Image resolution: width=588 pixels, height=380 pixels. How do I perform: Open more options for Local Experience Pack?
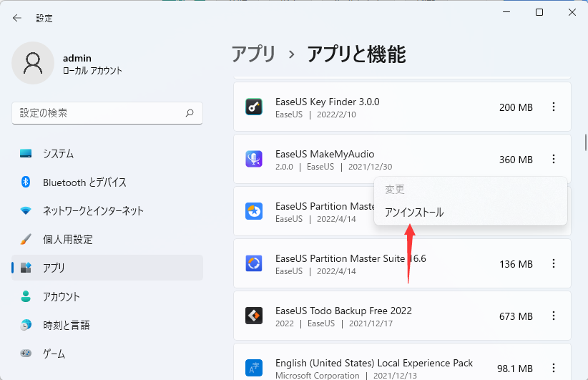(x=554, y=368)
